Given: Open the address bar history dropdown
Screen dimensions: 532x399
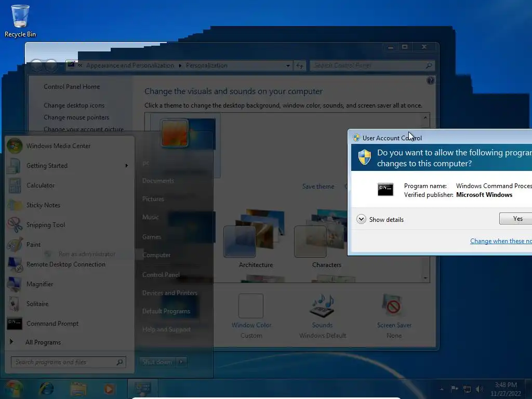Looking at the screenshot, I should [x=288, y=65].
